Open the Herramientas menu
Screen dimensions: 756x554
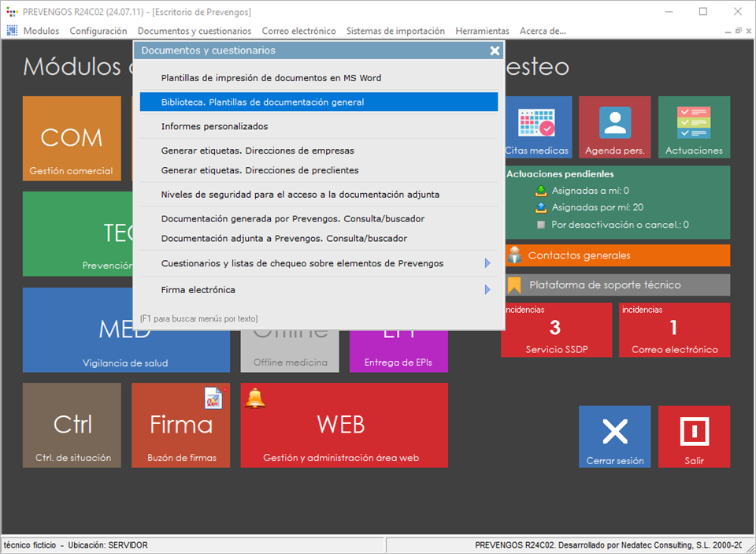click(x=482, y=31)
